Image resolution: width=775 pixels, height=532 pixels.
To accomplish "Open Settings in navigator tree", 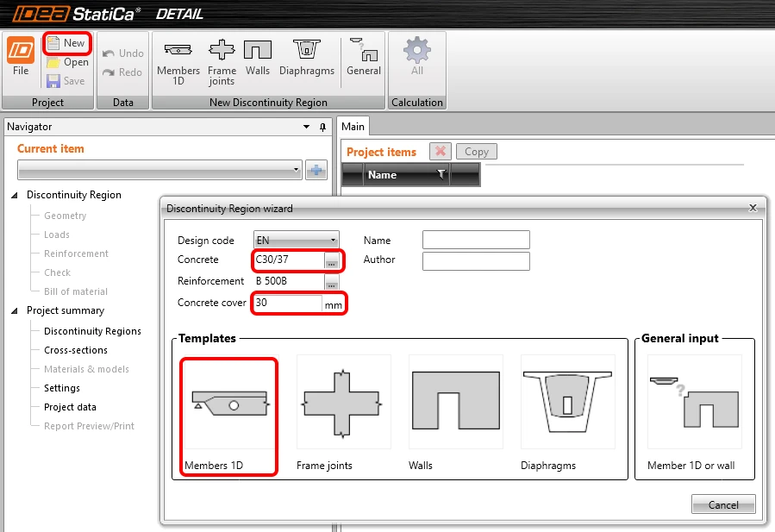I will 62,388.
